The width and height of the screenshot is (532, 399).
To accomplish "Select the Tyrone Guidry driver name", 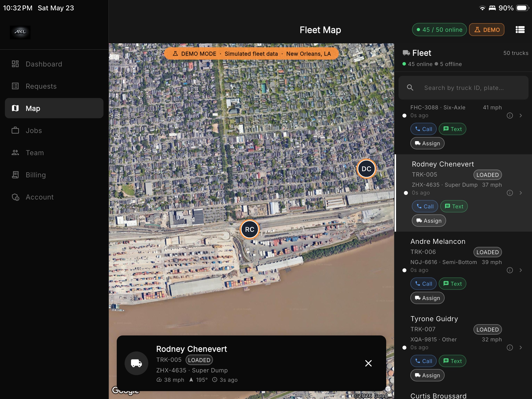I will [x=434, y=319].
